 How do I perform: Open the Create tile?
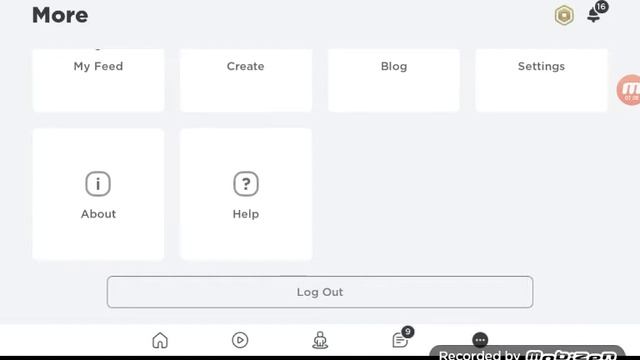[246, 80]
